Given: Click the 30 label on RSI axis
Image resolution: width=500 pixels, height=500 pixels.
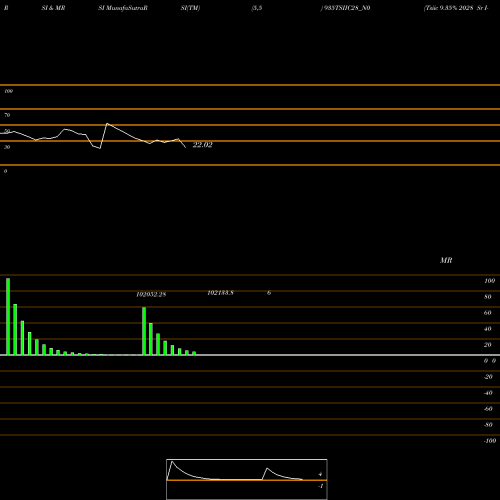Looking at the screenshot, I should tap(7, 147).
